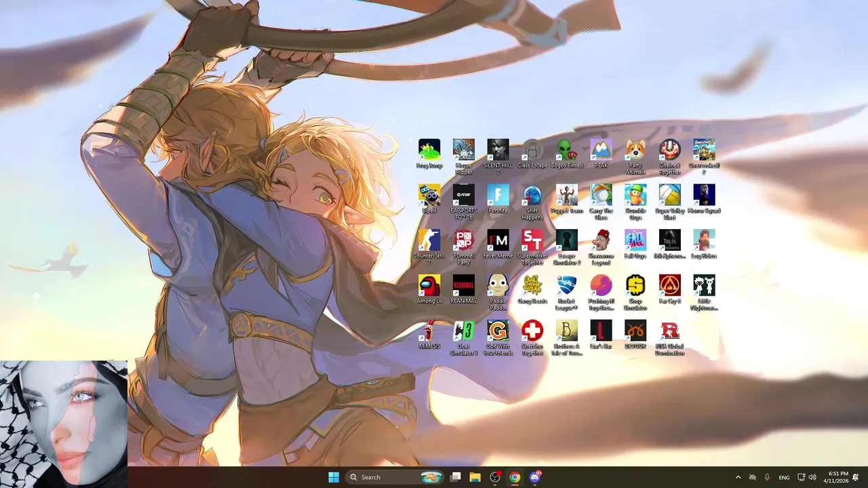Select the Chained Together shortcut
The image size is (868, 488).
point(670,157)
